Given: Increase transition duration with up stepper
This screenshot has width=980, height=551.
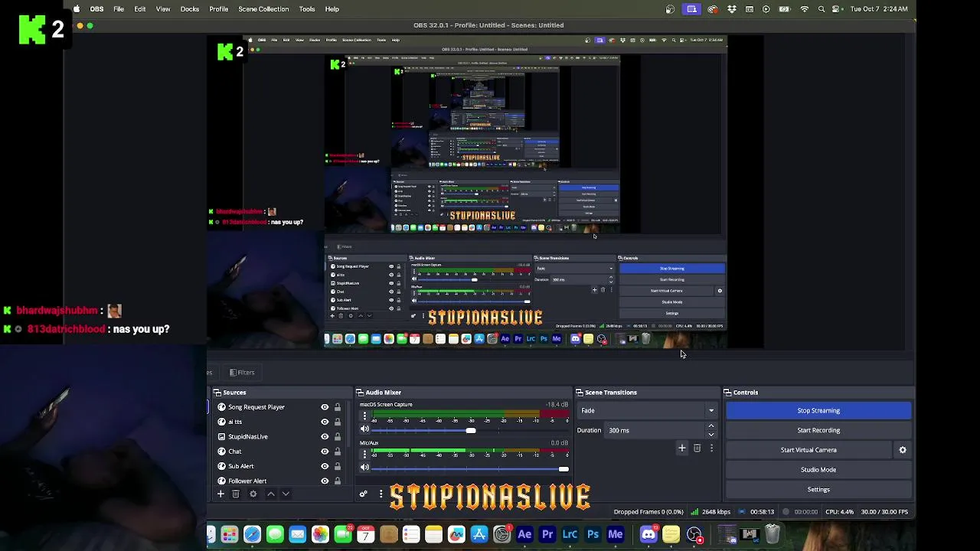Looking at the screenshot, I should (x=711, y=426).
